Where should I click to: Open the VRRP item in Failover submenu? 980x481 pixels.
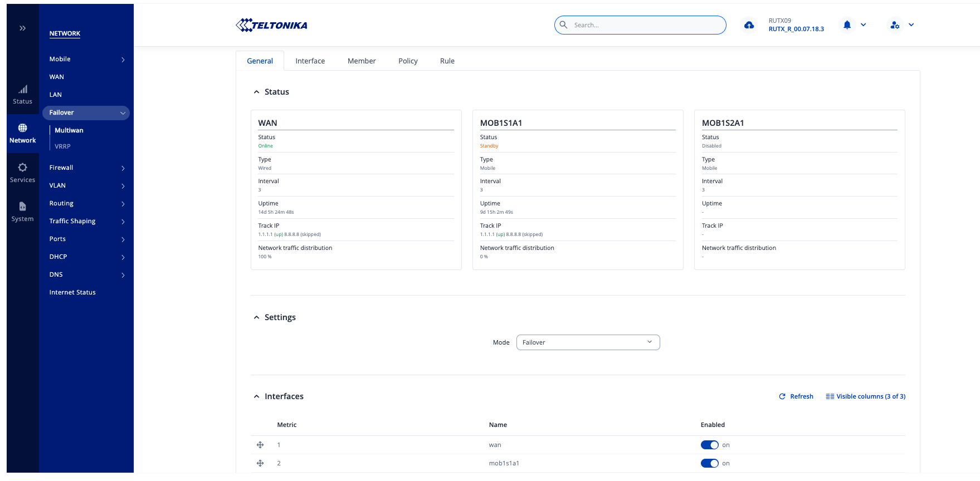pos(62,146)
